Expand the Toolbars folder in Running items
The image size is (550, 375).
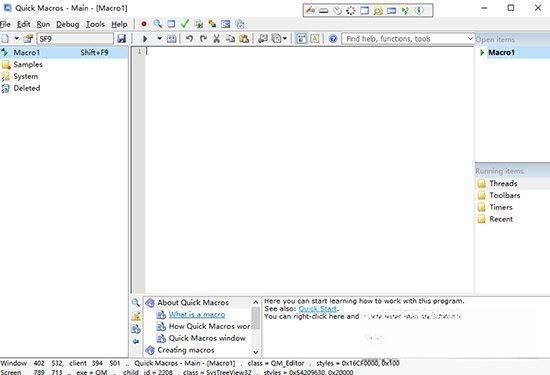pyautogui.click(x=498, y=195)
